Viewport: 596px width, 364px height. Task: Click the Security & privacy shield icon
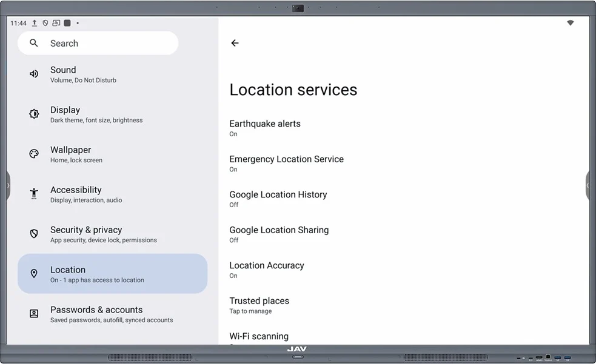click(x=33, y=233)
